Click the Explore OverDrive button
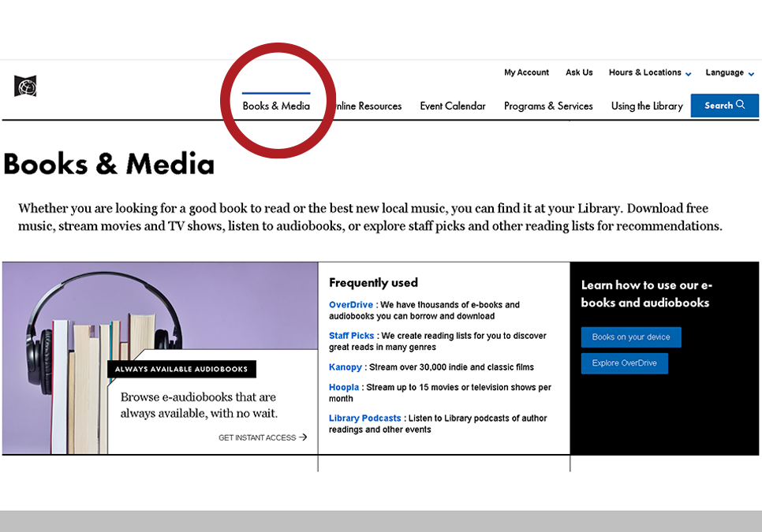 (624, 363)
